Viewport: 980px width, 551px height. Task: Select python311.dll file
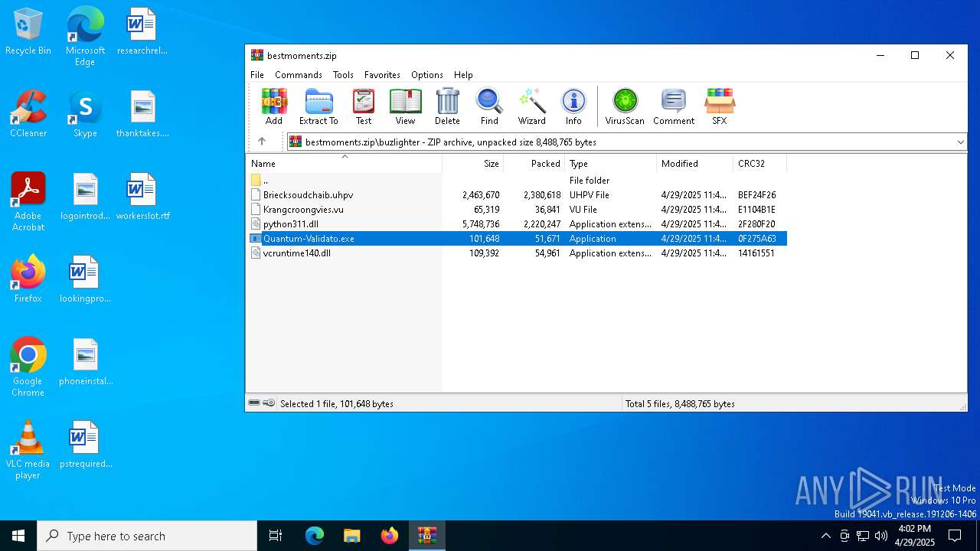pos(517,224)
